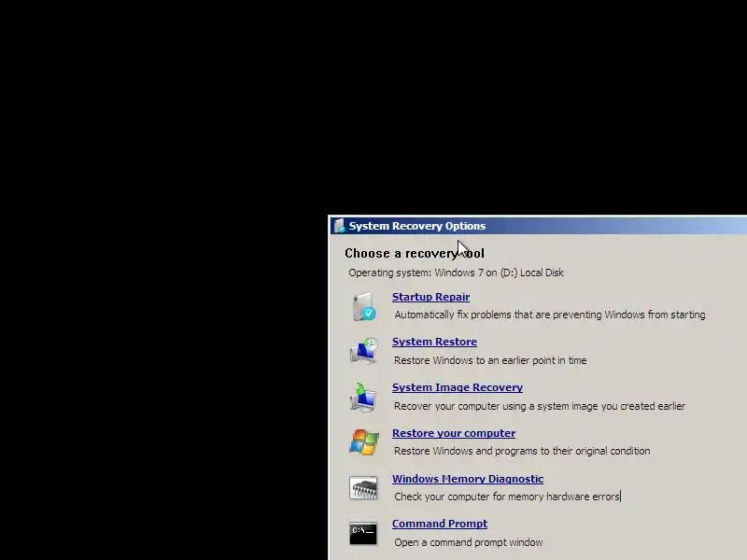This screenshot has height=560, width=747.
Task: Click the System Image Recovery icon
Action: (363, 398)
